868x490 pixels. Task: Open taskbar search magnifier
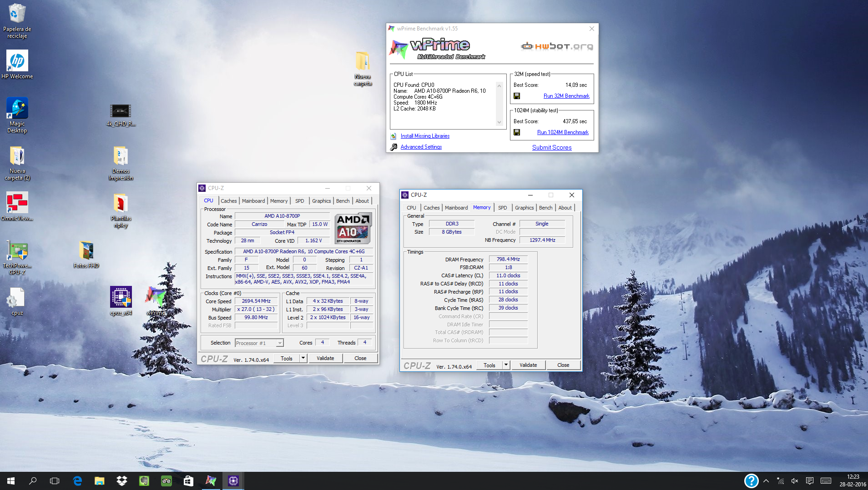click(33, 481)
